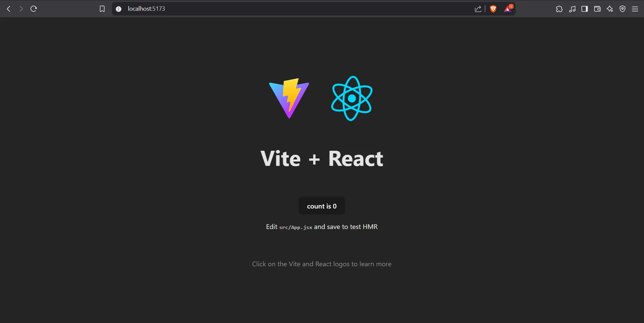Screen dimensions: 644x323
Task: Open the media playback music icon
Action: tap(572, 9)
